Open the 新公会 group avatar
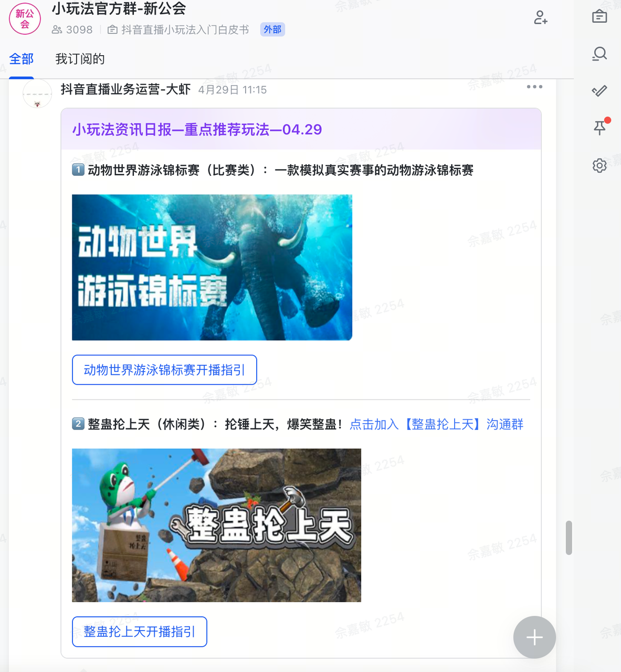Viewport: 621px width, 672px height. click(x=25, y=19)
